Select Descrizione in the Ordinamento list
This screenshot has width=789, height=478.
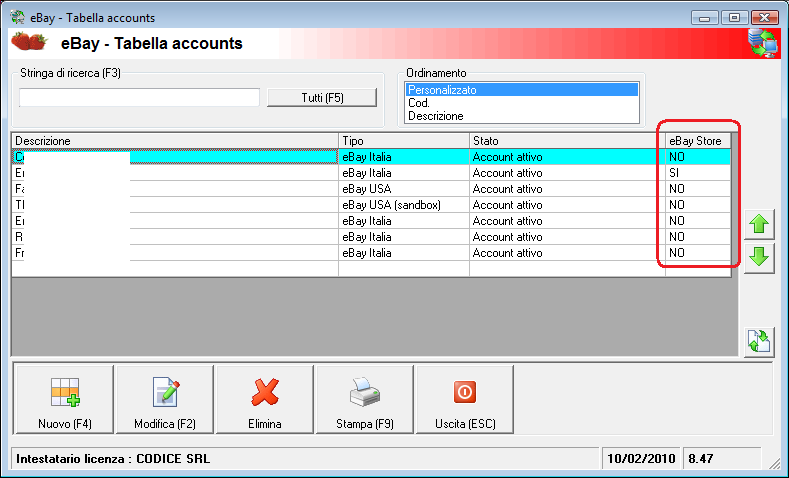point(522,116)
